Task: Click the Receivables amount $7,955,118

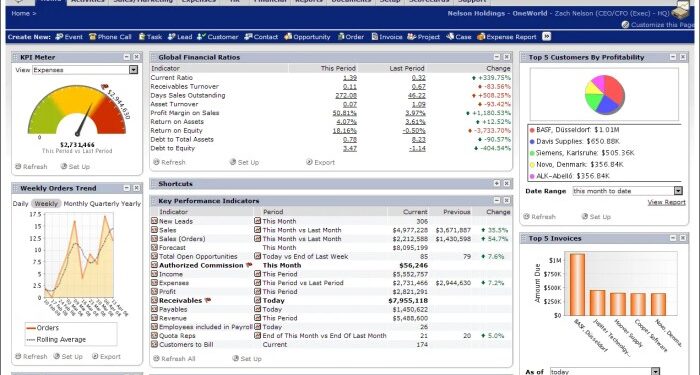Action: coord(408,300)
